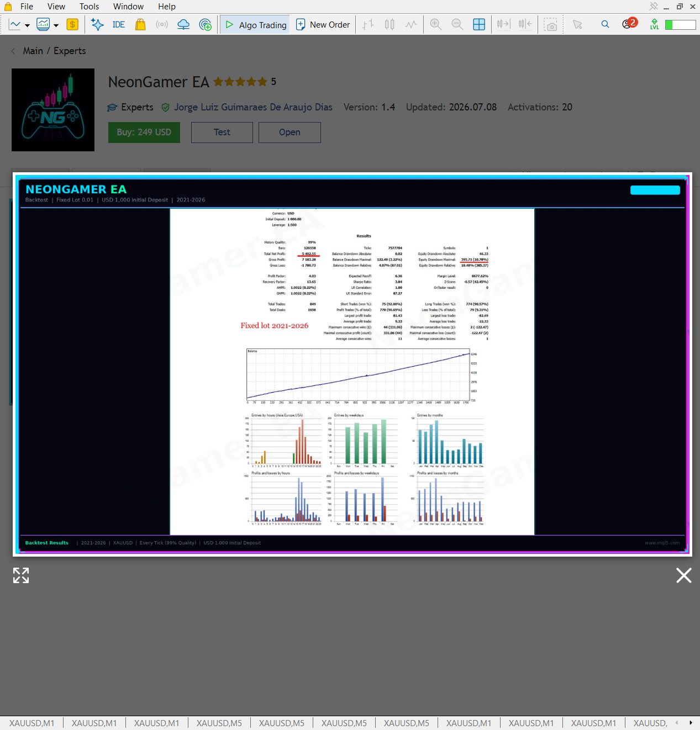This screenshot has height=730, width=700.
Task: Toggle auto scroll to chart end
Action: click(503, 24)
